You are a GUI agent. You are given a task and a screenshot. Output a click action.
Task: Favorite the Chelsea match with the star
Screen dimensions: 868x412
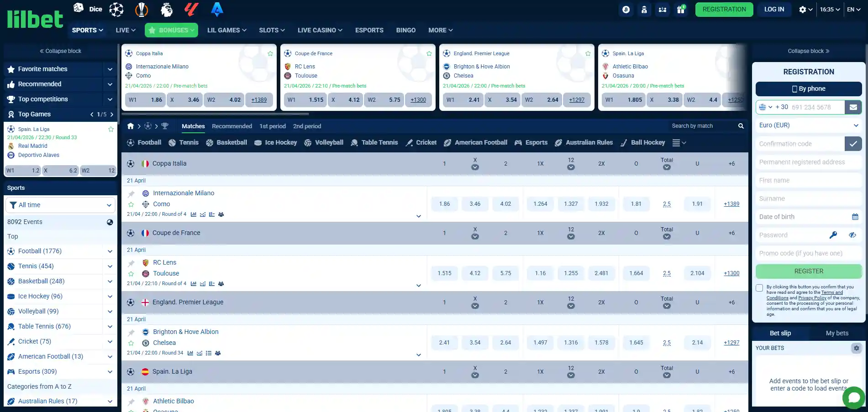(131, 343)
